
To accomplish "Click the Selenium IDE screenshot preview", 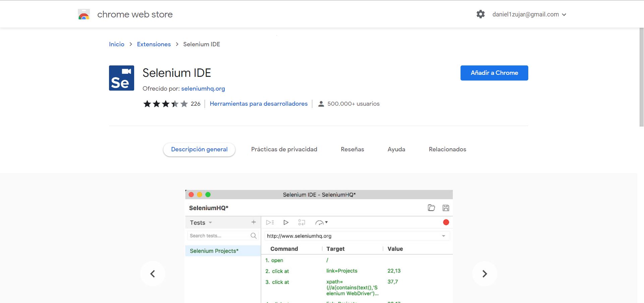I will click(x=319, y=247).
